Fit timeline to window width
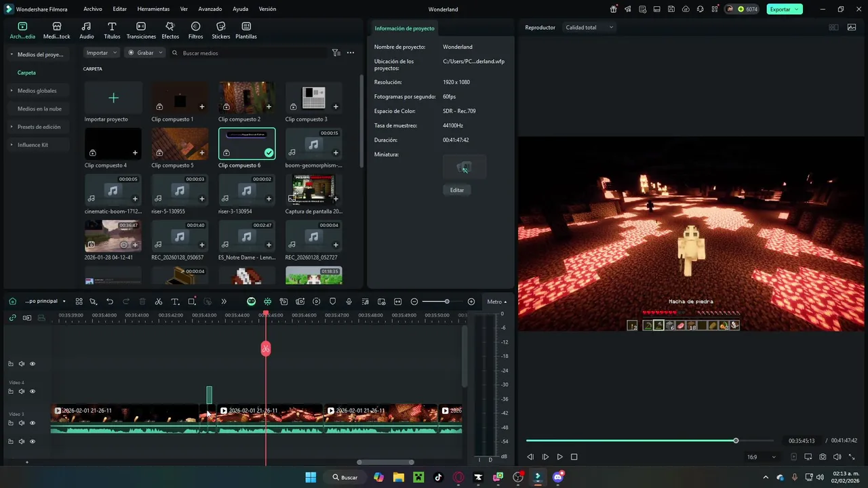Viewport: 868px width, 488px height. click(397, 302)
